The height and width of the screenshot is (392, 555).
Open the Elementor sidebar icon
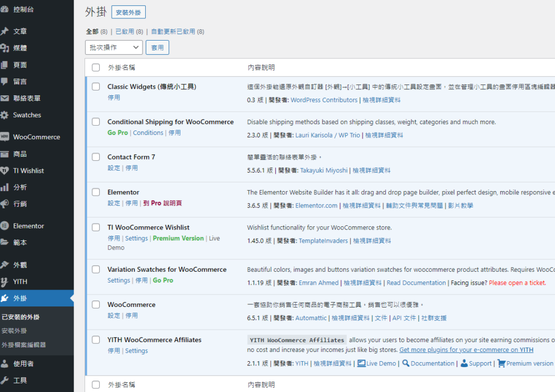4,226
